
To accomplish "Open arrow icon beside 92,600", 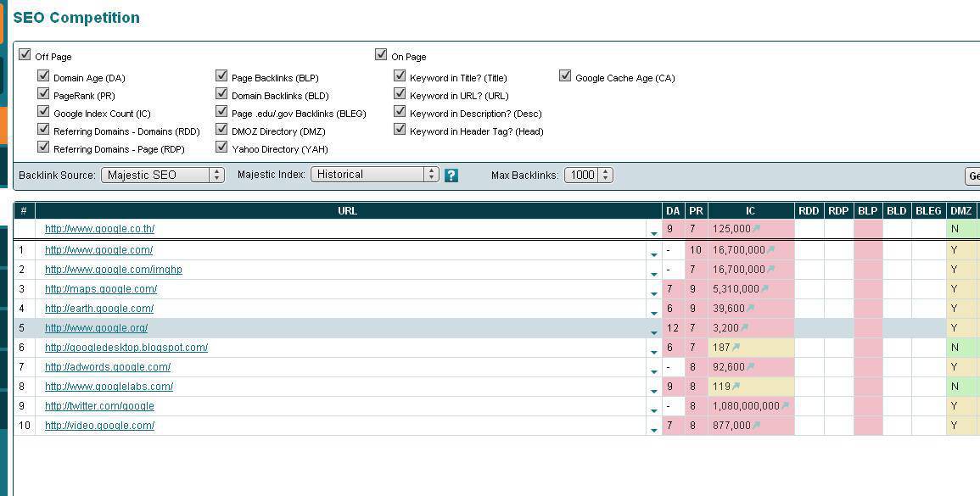I will pyautogui.click(x=750, y=366).
